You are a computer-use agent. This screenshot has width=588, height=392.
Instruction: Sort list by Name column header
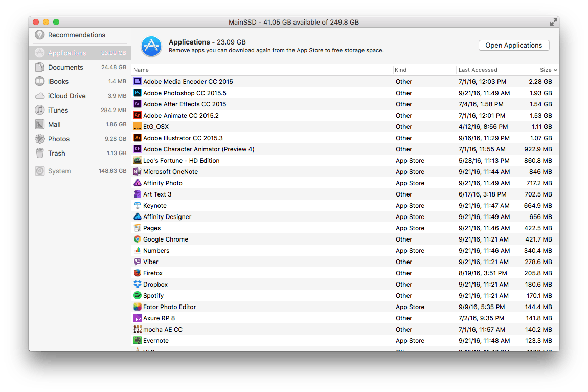point(141,70)
